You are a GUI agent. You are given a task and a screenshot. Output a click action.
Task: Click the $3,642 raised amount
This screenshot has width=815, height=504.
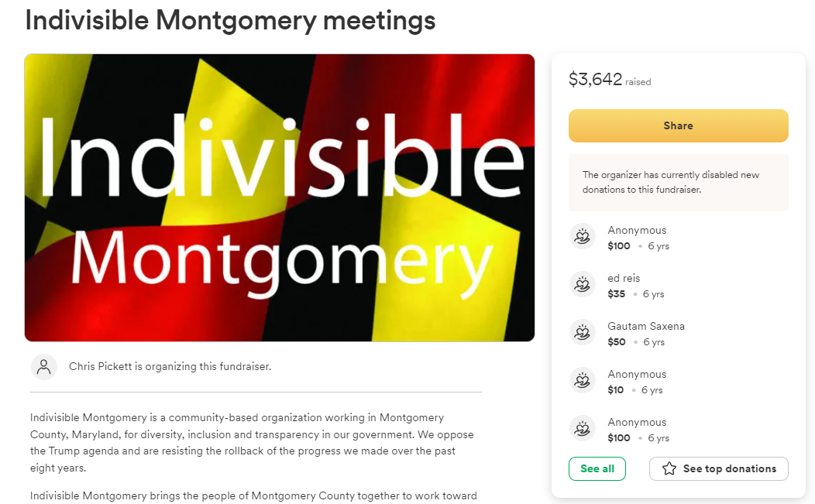pos(596,80)
